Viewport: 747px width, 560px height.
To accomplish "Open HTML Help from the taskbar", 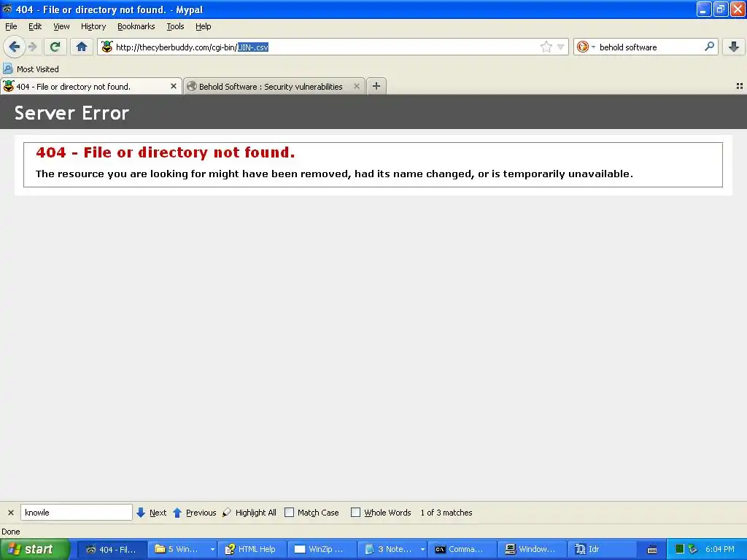I will (x=252, y=549).
